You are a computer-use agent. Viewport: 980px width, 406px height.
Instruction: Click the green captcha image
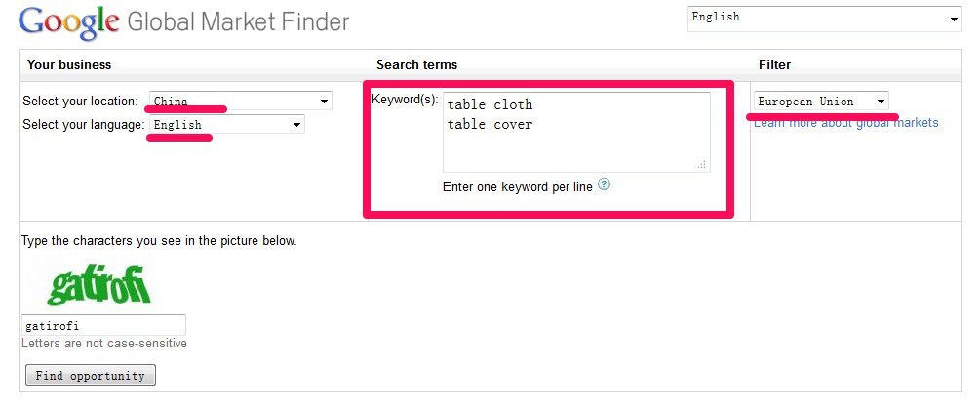(x=98, y=285)
